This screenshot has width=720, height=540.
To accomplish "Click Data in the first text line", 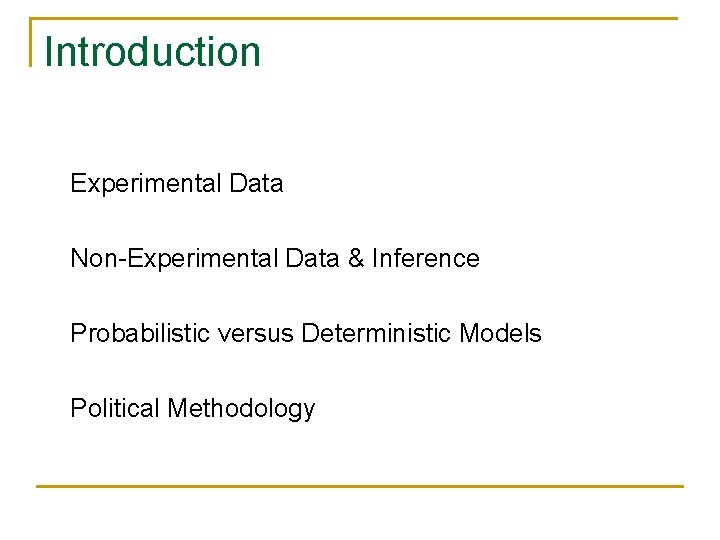I will pos(256,184).
